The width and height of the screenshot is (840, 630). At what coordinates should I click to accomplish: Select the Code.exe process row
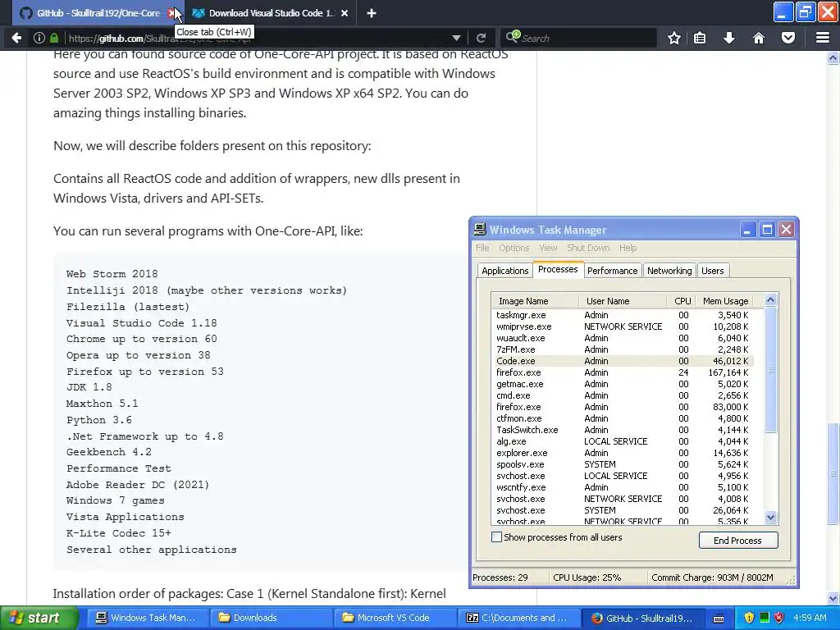(623, 361)
